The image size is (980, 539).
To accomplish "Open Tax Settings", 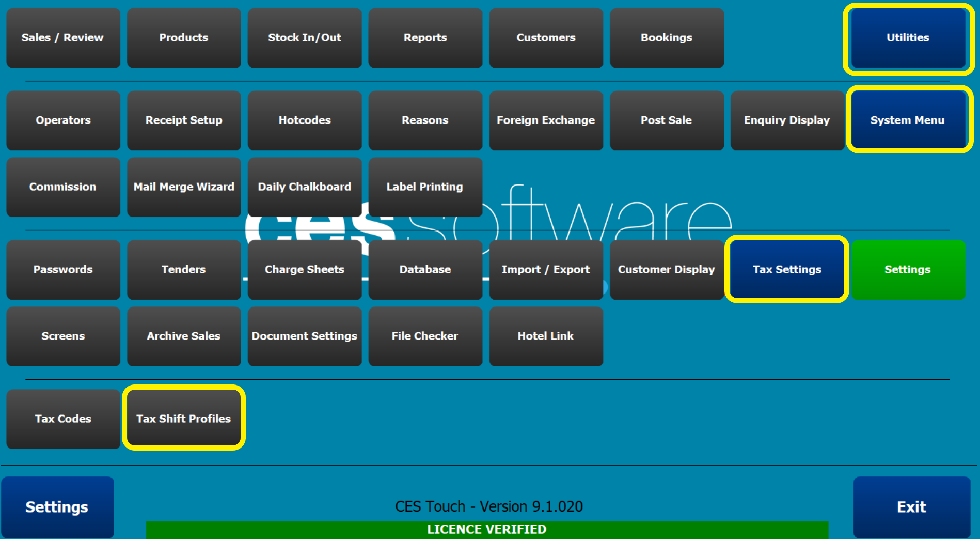I will [x=786, y=269].
